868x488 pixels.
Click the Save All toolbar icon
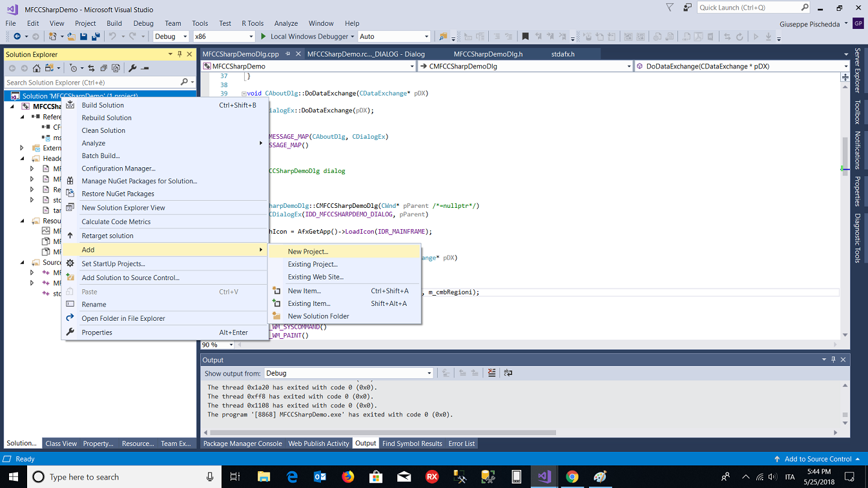96,37
